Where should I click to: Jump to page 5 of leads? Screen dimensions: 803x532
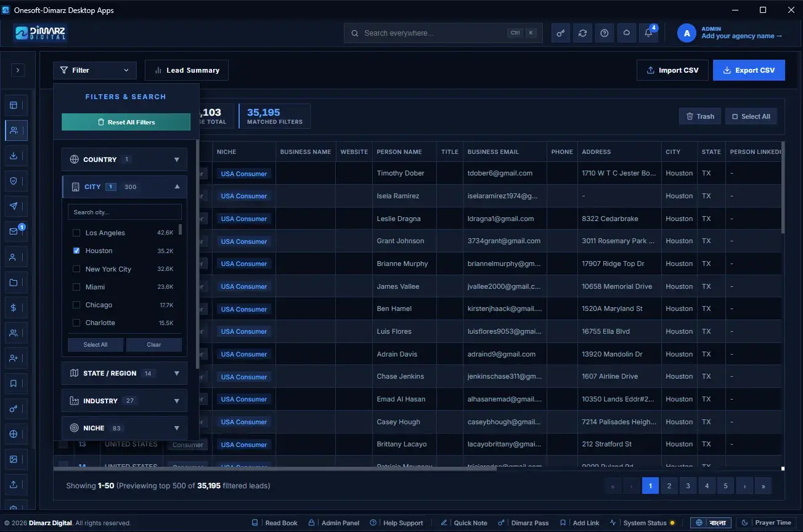726,486
